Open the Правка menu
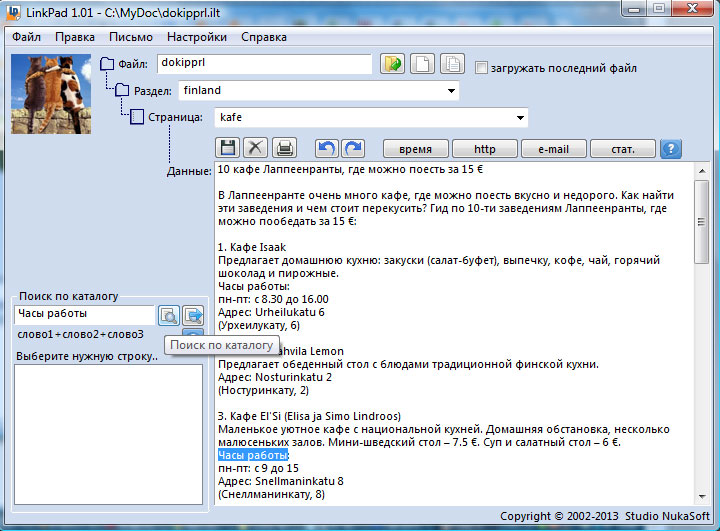720x531 pixels. pyautogui.click(x=75, y=37)
